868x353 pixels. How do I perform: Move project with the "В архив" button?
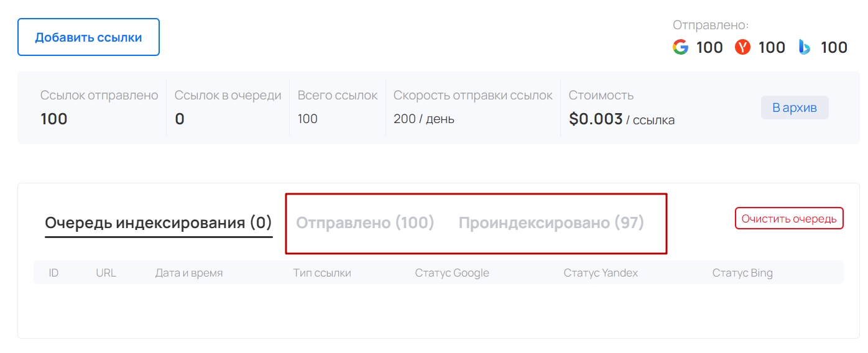[x=795, y=108]
